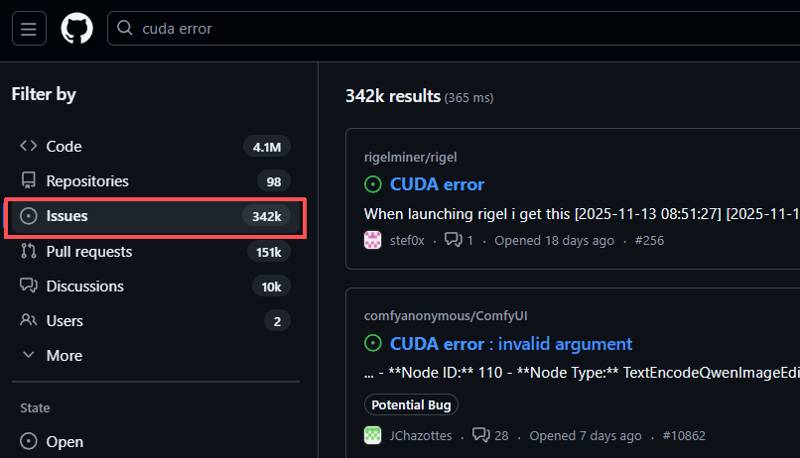Viewport: 800px width, 458px height.
Task: Click open-issue icon beside first CUDA error
Action: (373, 184)
